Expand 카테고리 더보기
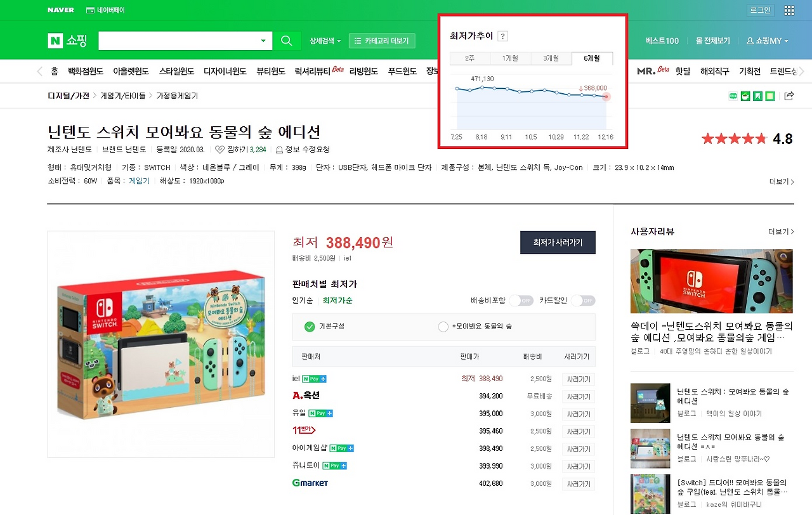The image size is (812, 515). 382,41
